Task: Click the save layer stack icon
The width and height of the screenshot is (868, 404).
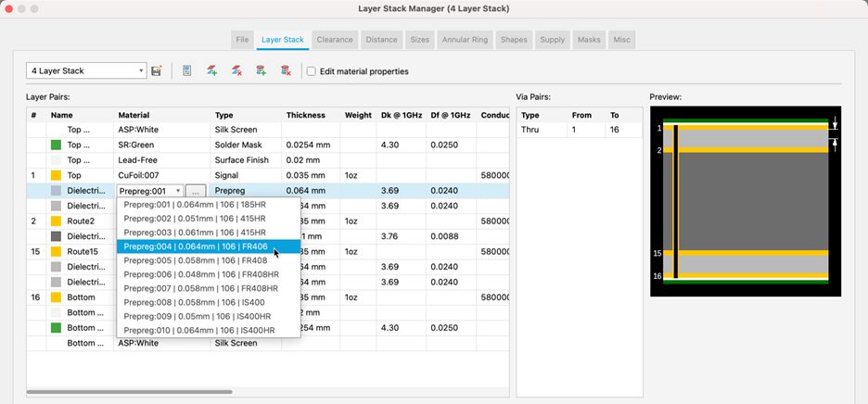Action: [x=156, y=71]
